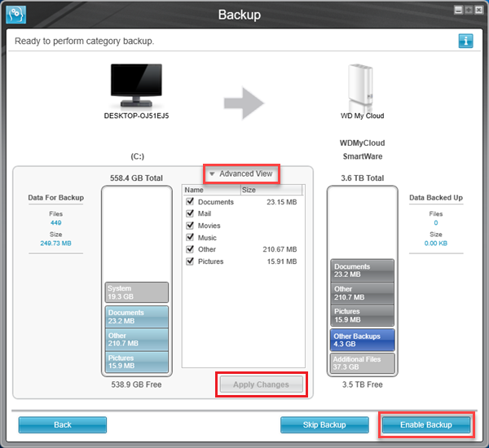Sort the list by Name column header
The image size is (489, 448).
(x=212, y=190)
